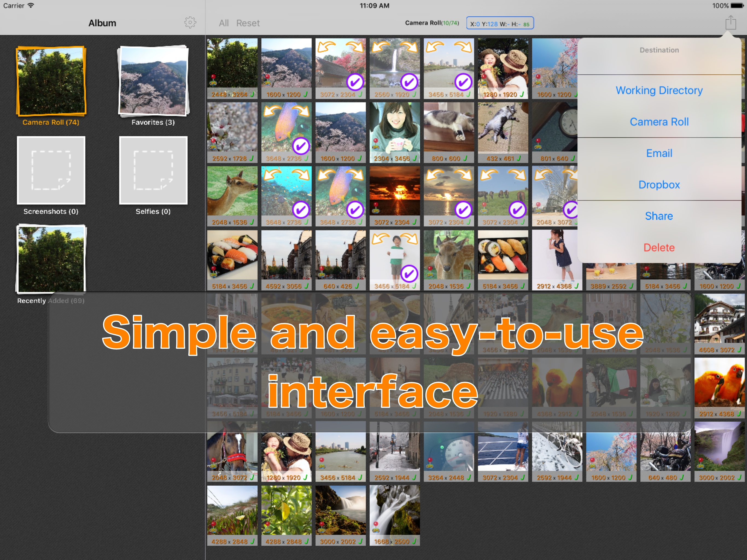Tap the export share icon
Screen dimensions: 747x560
[x=730, y=23]
